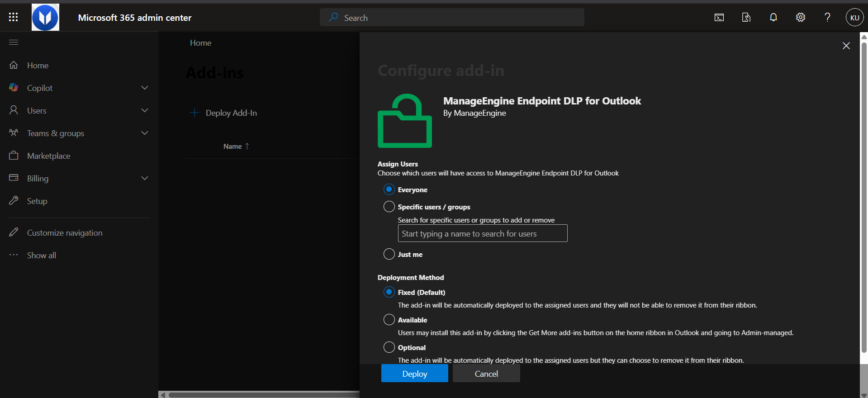Open the settings gear
868x398 pixels.
pyautogui.click(x=801, y=18)
